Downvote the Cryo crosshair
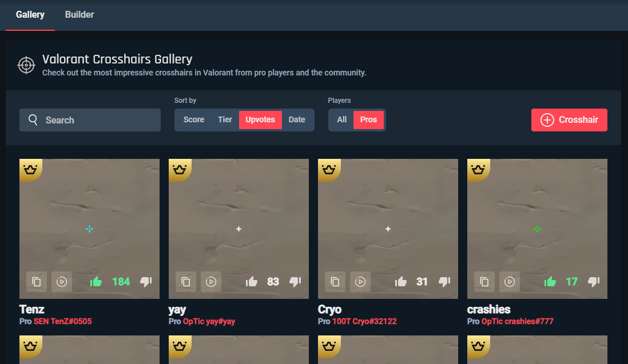This screenshot has height=364, width=628. click(x=444, y=282)
